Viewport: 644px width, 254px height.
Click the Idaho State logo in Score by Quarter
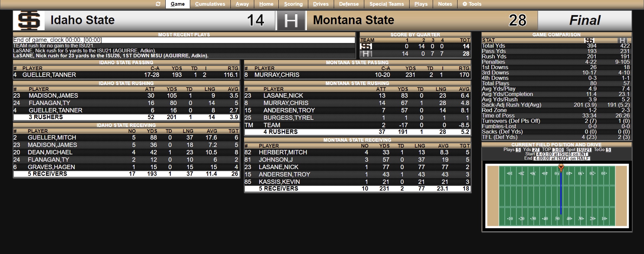coord(366,46)
